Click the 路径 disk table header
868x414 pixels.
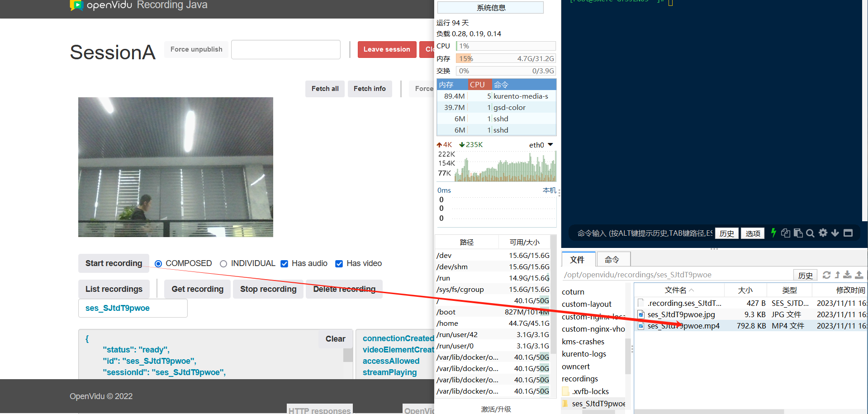pos(467,243)
